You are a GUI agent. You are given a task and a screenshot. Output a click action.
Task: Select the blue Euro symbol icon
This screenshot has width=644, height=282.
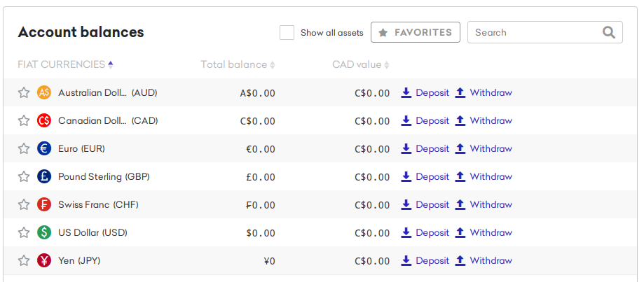point(44,148)
